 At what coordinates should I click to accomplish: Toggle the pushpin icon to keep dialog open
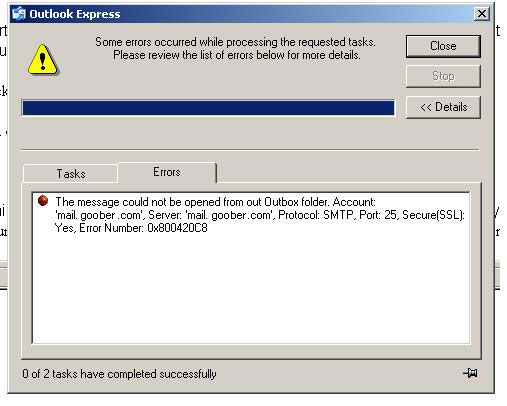470,373
